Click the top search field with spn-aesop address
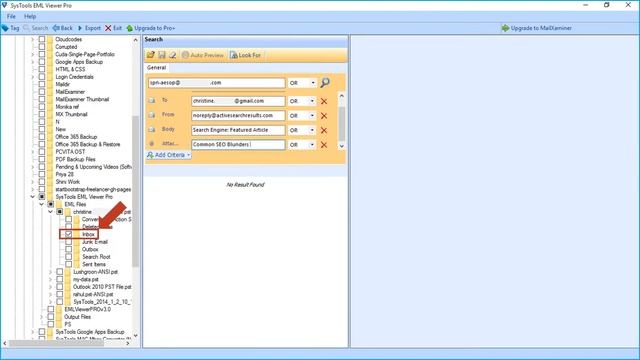Screen dimensions: 640x360 coord(217,83)
